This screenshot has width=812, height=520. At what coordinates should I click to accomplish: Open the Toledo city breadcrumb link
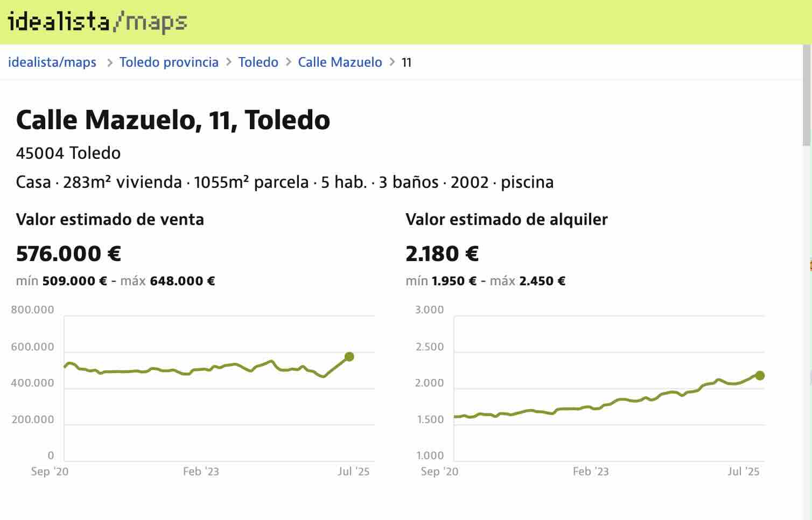(258, 62)
